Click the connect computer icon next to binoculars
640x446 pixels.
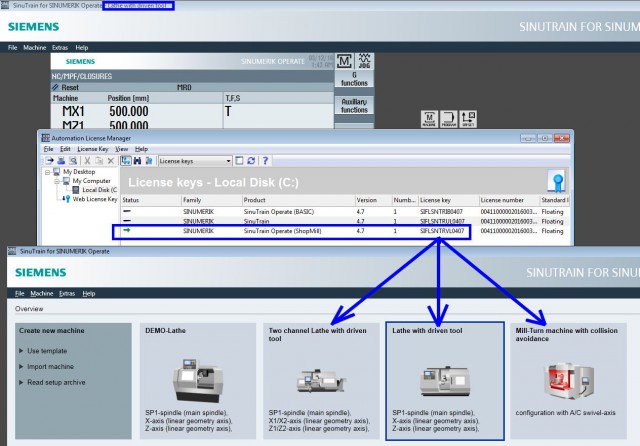(149, 161)
